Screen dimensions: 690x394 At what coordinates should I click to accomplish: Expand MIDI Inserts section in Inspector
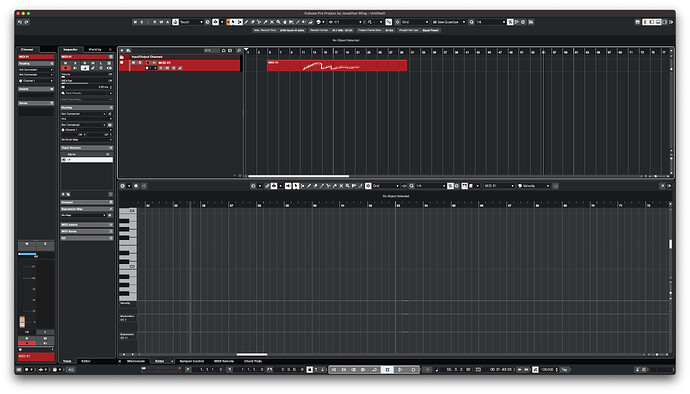[x=87, y=225]
